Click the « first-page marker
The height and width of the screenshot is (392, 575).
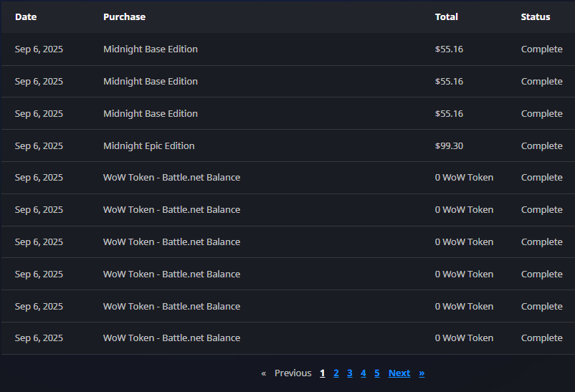coord(263,373)
